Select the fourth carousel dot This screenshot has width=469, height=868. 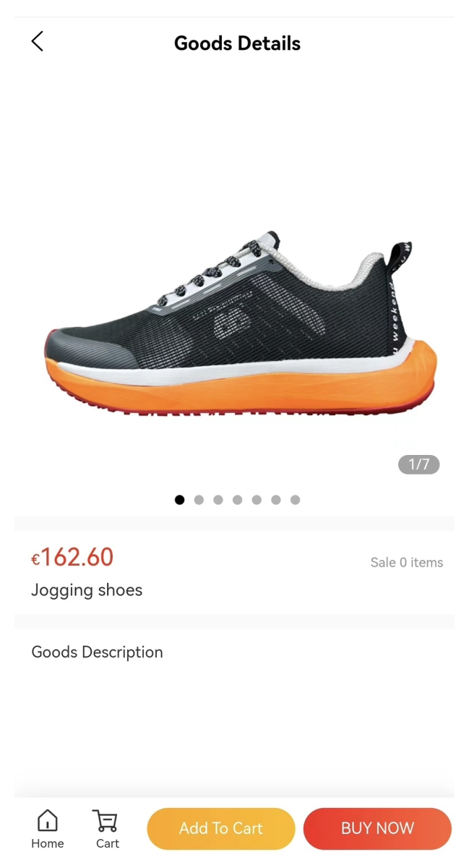(237, 500)
